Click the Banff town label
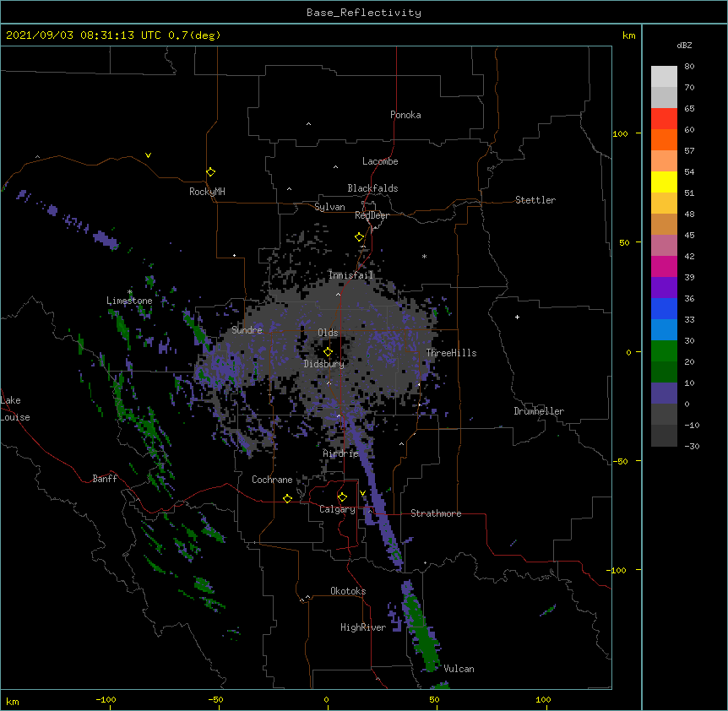728x711 pixels. coord(105,479)
